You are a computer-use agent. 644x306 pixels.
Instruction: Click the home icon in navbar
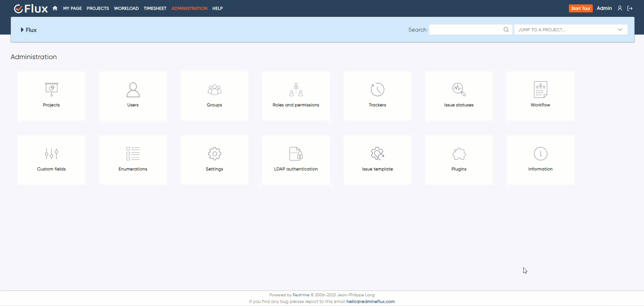click(x=55, y=8)
